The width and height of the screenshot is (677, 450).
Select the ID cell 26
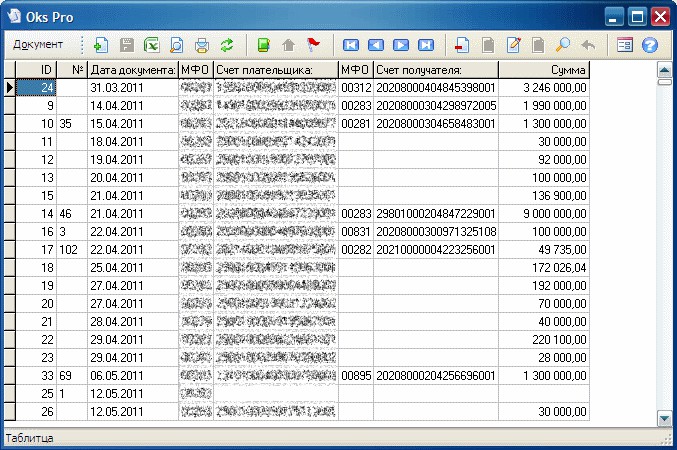pos(36,412)
